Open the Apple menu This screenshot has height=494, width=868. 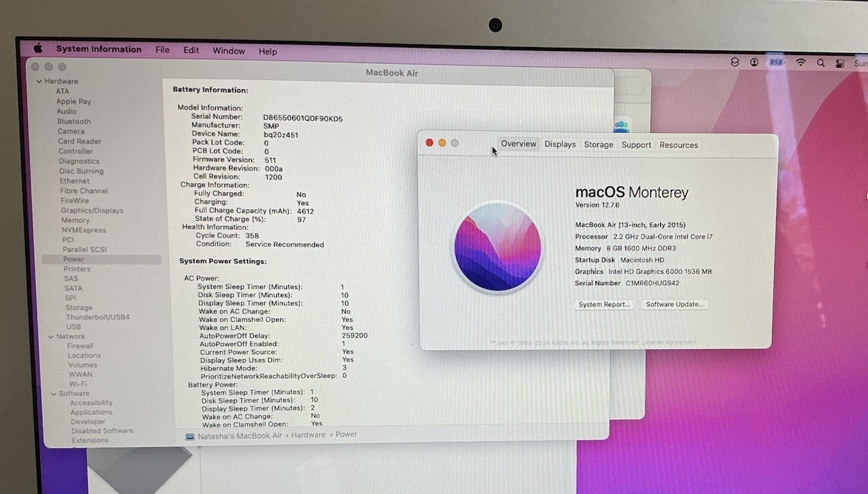tap(38, 48)
